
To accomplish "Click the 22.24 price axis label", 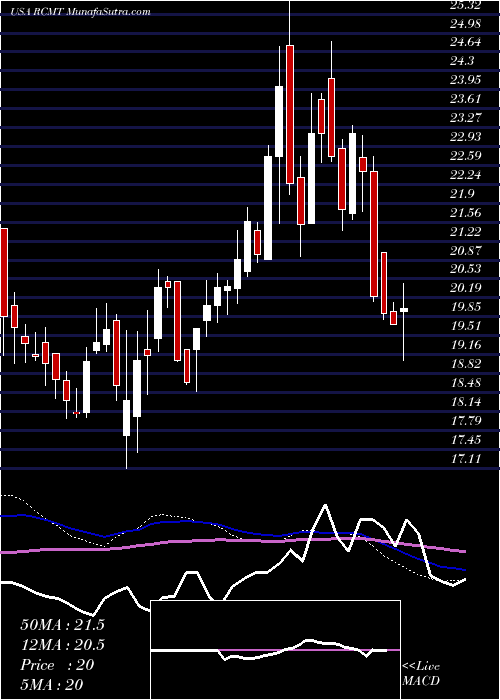I will click(465, 175).
